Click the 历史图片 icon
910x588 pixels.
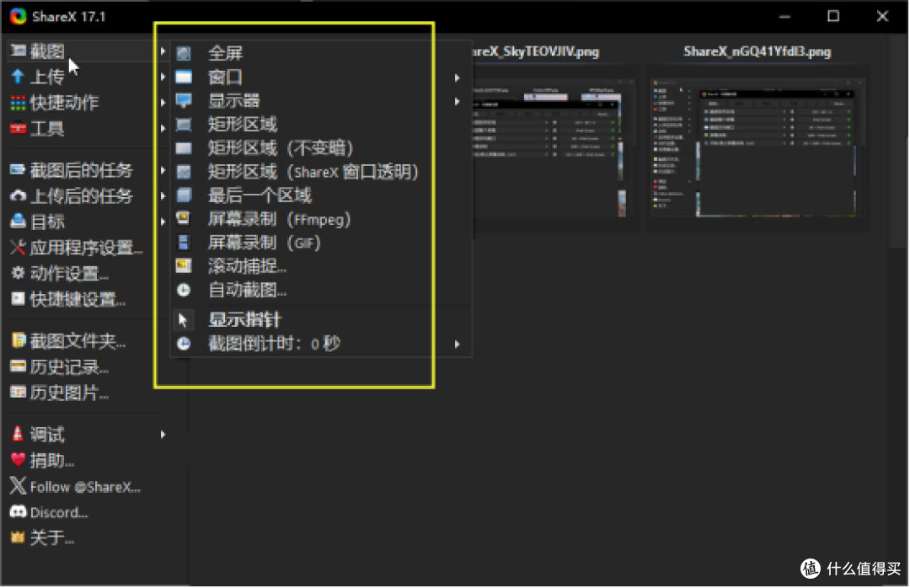(x=18, y=393)
